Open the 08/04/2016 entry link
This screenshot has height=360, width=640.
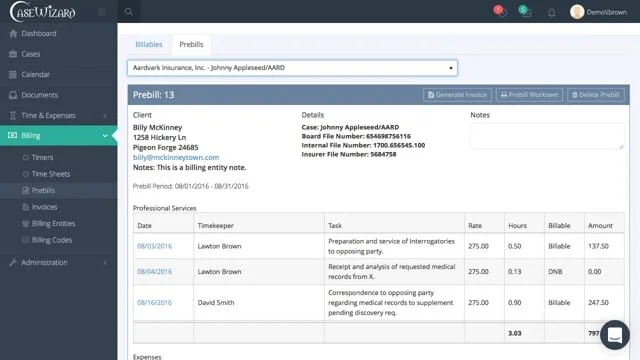tap(154, 271)
